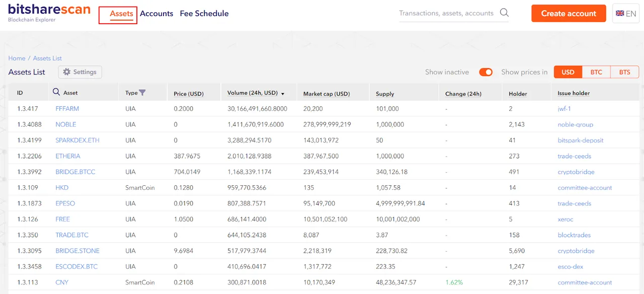This screenshot has width=644, height=294.
Task: Open issuer bitspark-deposit account
Action: click(x=580, y=140)
